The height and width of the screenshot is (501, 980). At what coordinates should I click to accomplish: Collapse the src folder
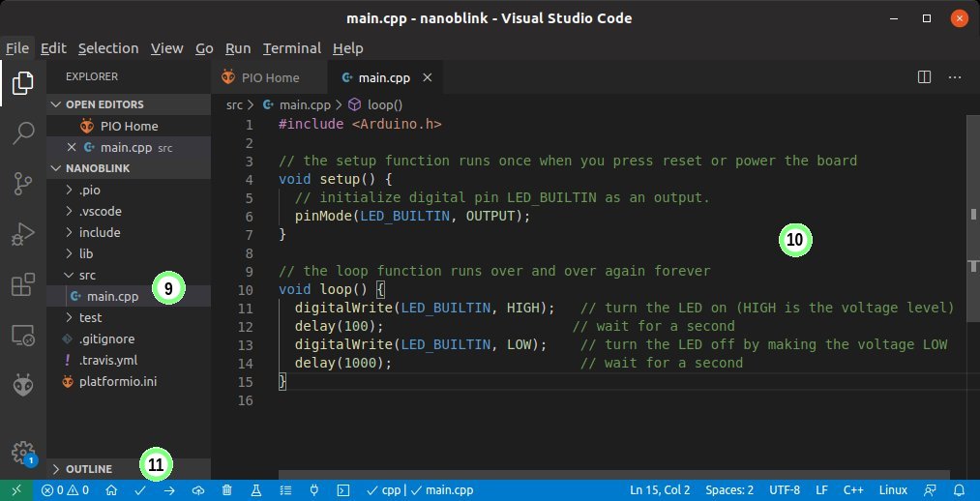click(x=87, y=276)
